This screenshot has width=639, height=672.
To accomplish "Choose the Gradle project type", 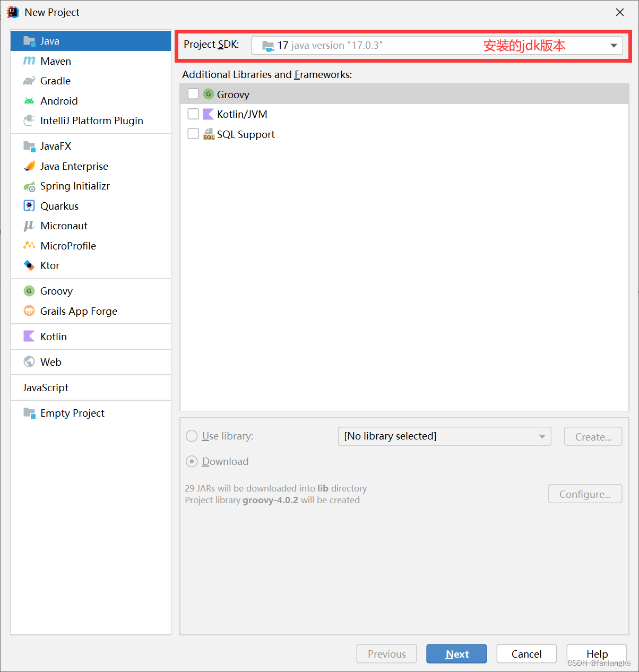I will pos(91,81).
